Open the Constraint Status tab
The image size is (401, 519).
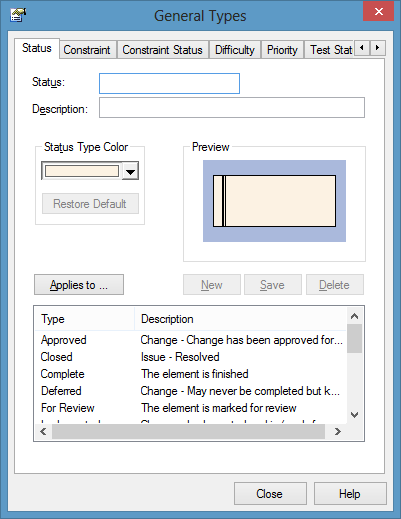[162, 50]
